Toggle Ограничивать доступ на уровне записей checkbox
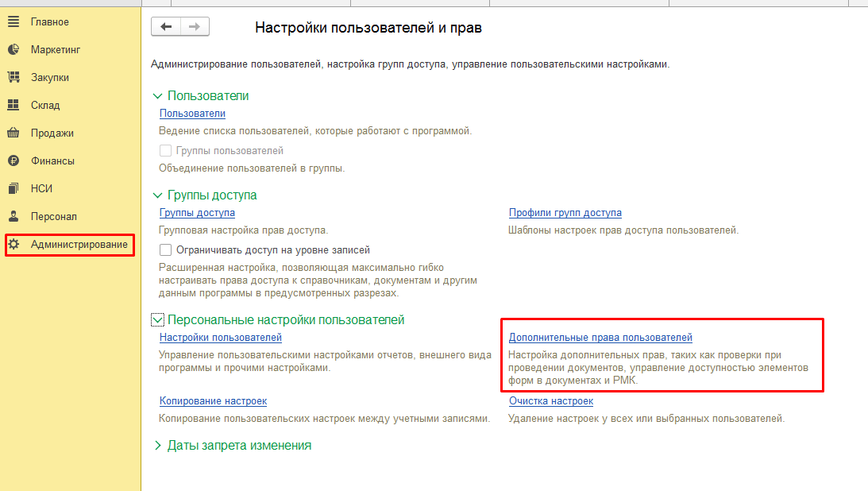The height and width of the screenshot is (491, 868). (x=165, y=249)
